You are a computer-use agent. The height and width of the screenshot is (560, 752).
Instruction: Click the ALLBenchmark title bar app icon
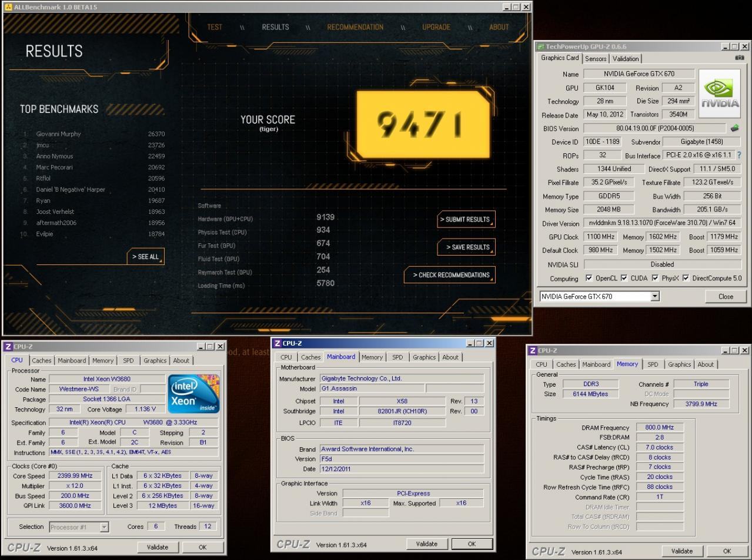8,7
